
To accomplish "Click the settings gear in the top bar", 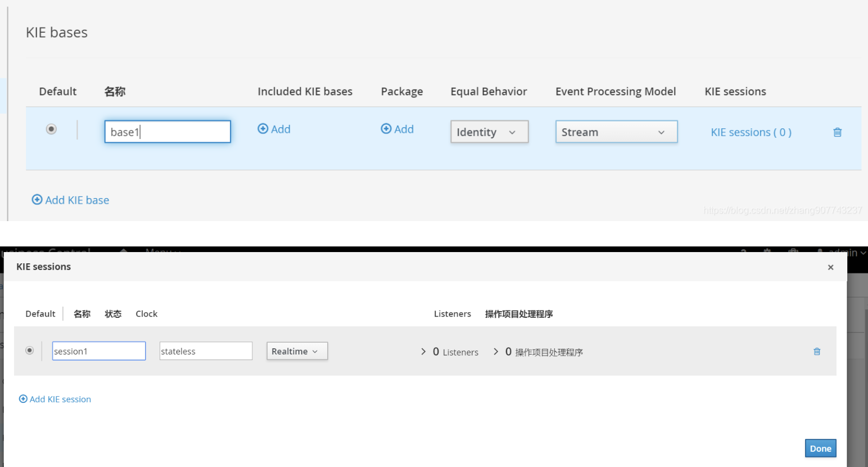I will point(766,253).
